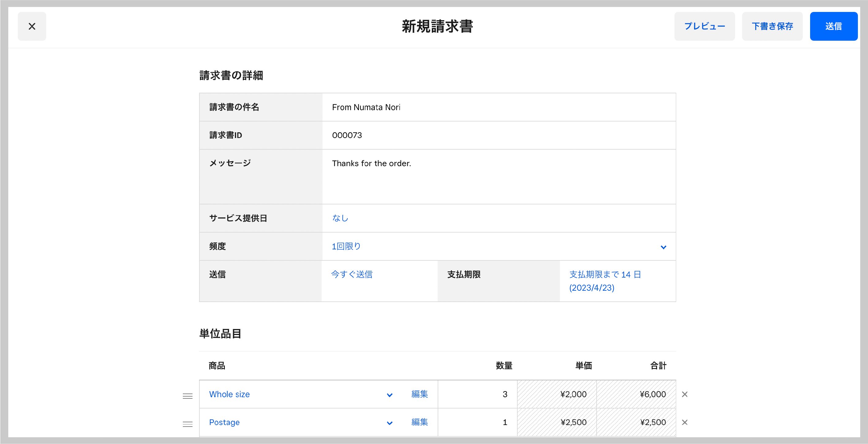Expand the Whole size product dropdown
The image size is (868, 444).
tap(390, 395)
